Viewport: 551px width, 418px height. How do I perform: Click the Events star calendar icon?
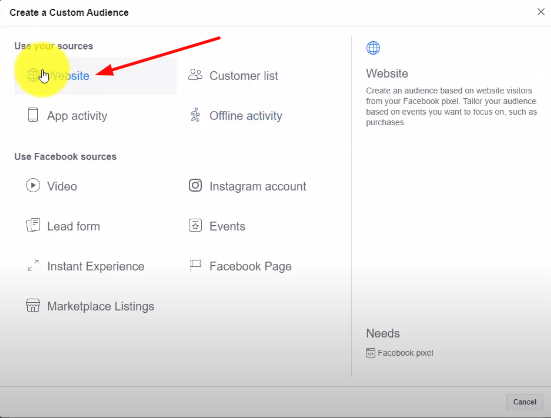click(195, 226)
